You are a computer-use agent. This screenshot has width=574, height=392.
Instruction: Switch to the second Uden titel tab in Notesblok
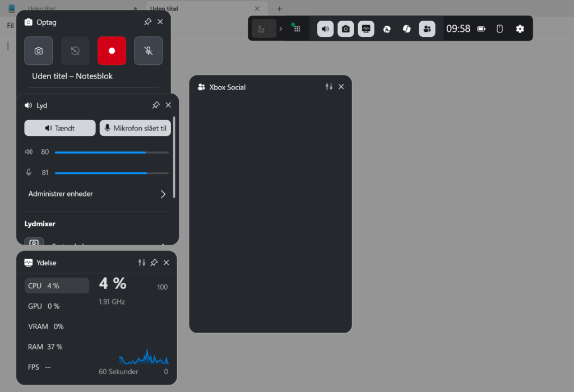point(207,9)
